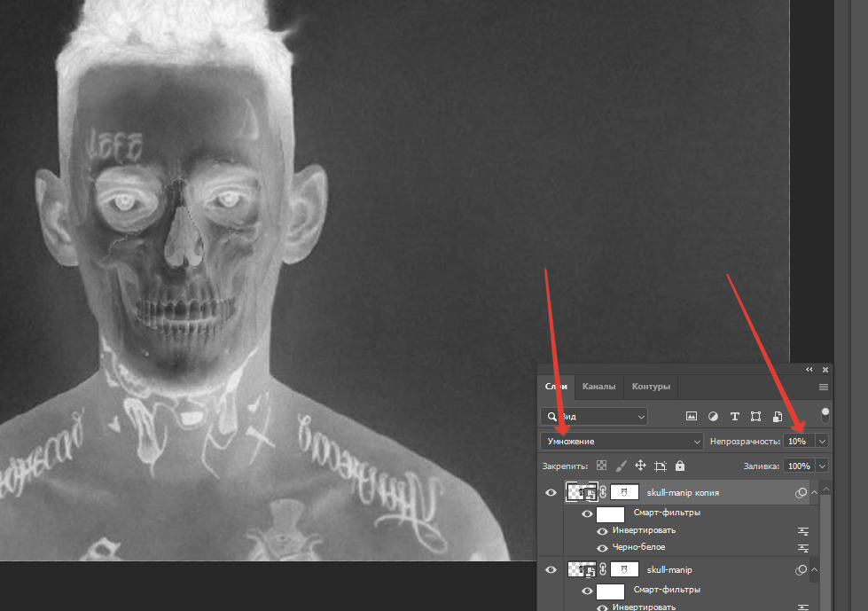868x611 pixels.
Task: Click mask link icon of lower skull-manip
Action: (x=603, y=569)
